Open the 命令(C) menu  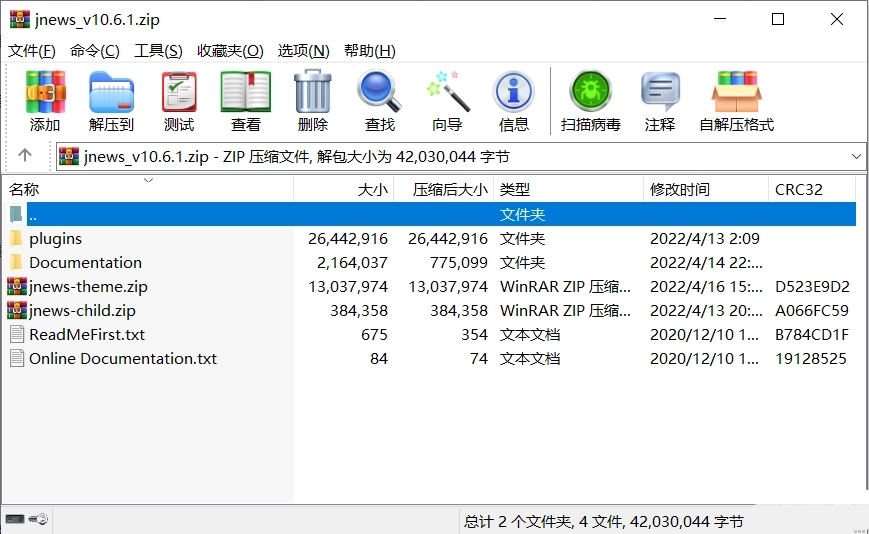[95, 51]
